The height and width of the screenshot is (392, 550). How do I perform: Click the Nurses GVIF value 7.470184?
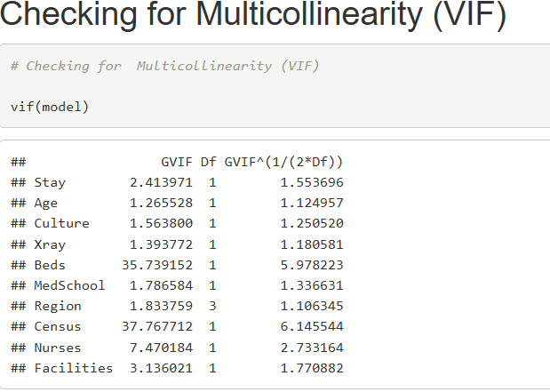point(161,348)
